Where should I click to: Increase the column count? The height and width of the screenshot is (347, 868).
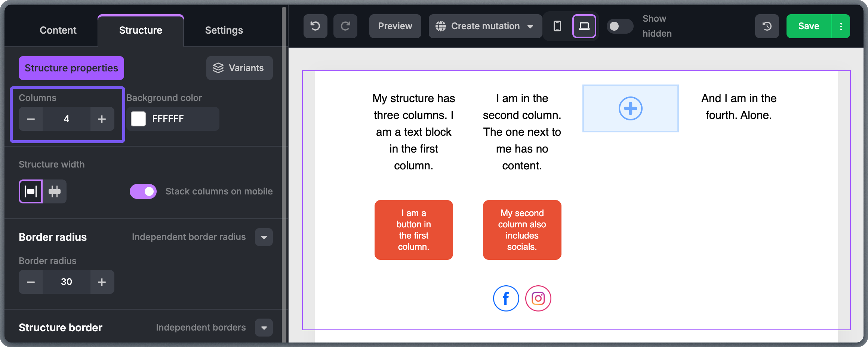[102, 119]
